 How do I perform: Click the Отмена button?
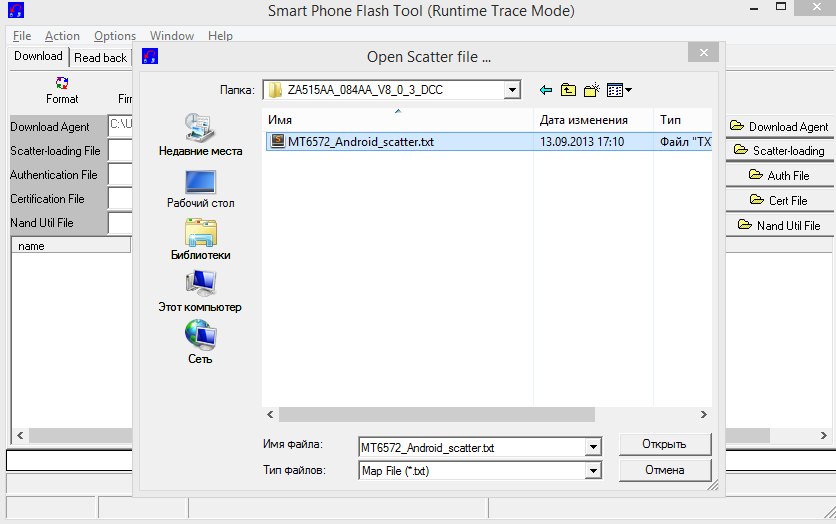click(665, 470)
